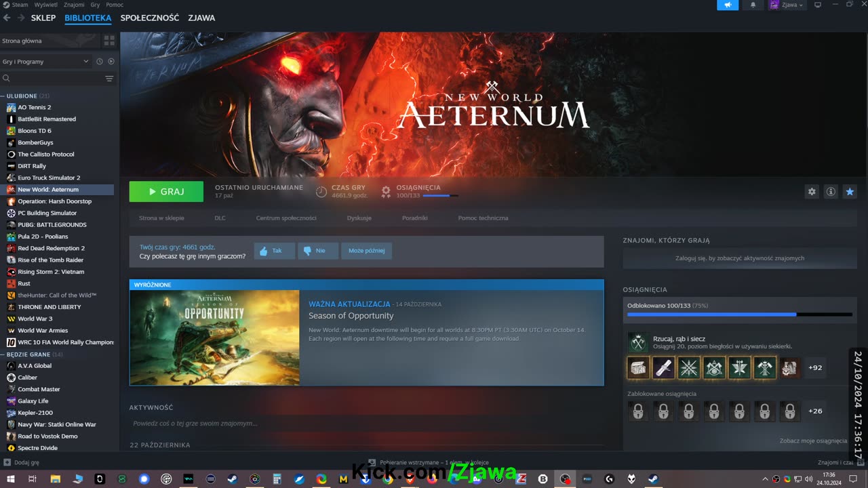868x488 pixels.
Task: Click the Nie thumbs-down button
Action: click(318, 251)
